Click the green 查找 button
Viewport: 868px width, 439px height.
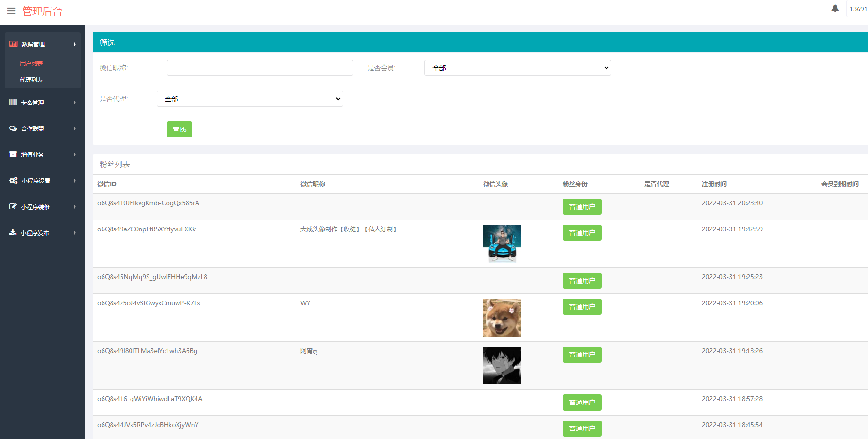pyautogui.click(x=179, y=129)
